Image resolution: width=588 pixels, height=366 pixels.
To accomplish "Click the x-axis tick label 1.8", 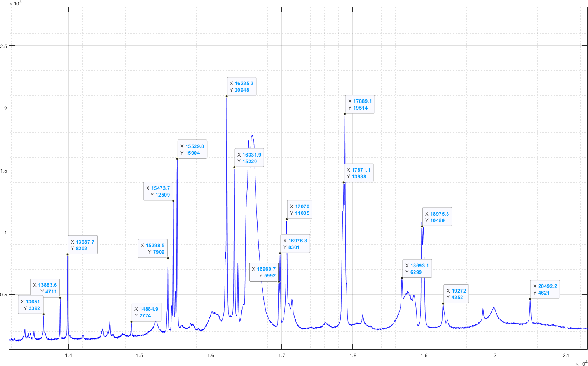I will coord(353,355).
